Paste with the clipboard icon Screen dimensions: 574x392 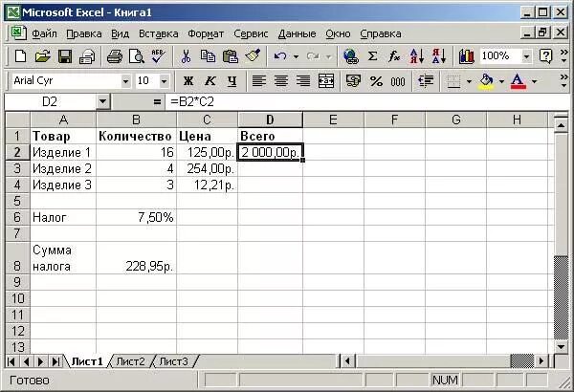tap(231, 56)
